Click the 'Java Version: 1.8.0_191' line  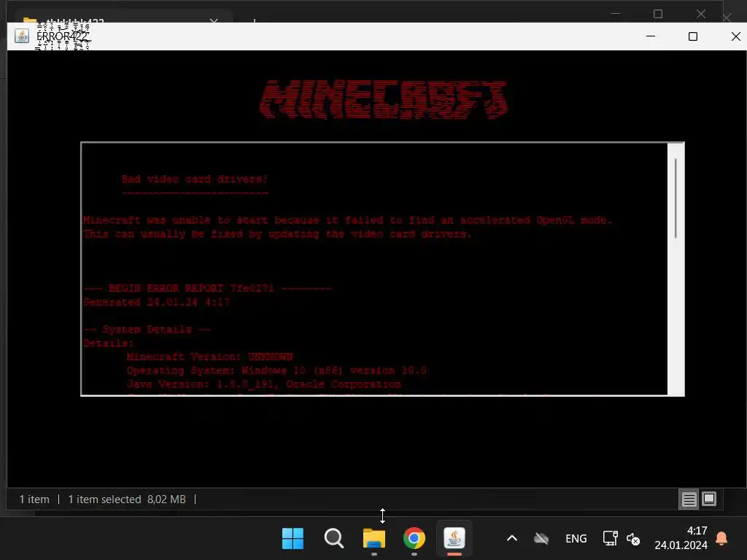pos(264,384)
